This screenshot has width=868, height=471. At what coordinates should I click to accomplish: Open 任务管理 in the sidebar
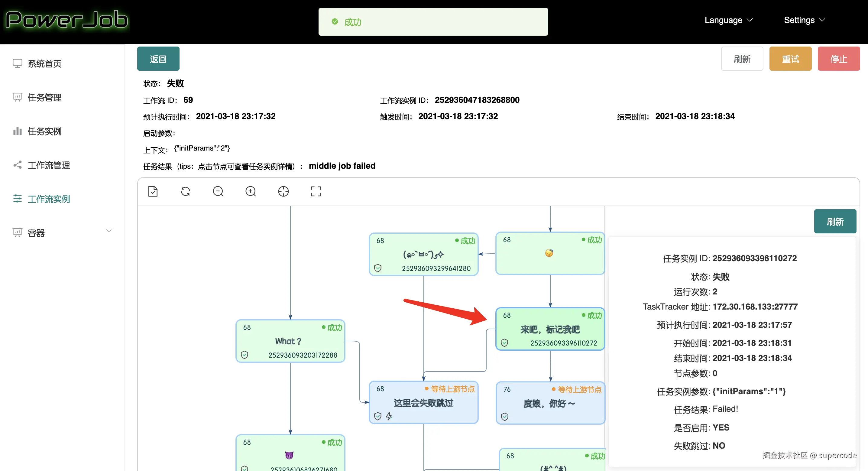[x=44, y=97]
